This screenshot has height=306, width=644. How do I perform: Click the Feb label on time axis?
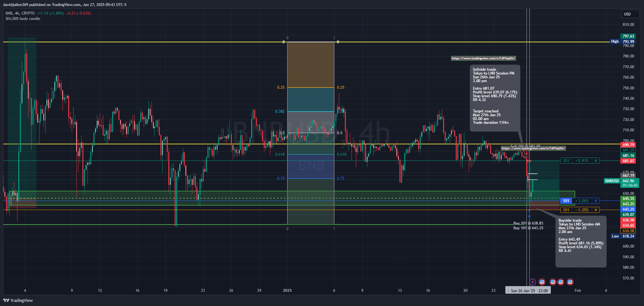tap(578, 291)
